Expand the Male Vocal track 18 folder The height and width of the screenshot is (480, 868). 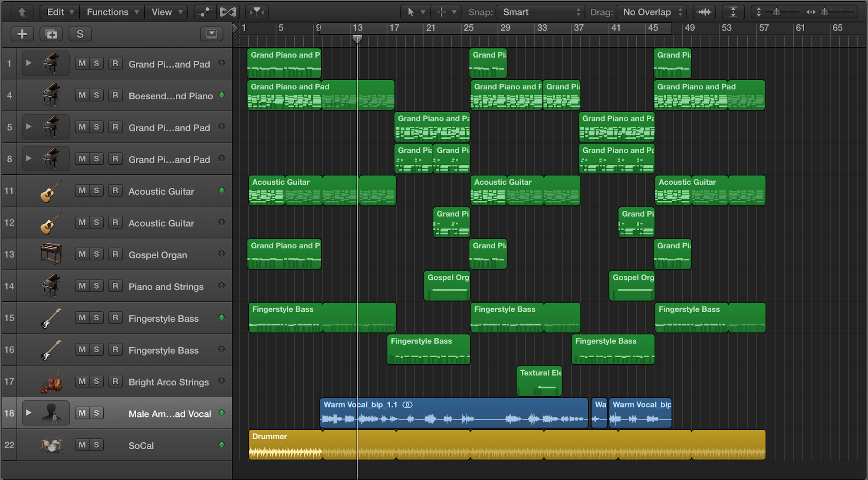tap(29, 413)
